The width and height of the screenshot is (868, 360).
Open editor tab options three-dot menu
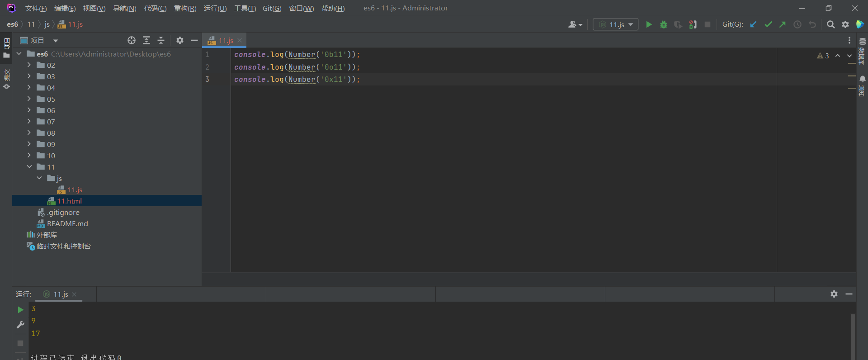click(x=849, y=40)
